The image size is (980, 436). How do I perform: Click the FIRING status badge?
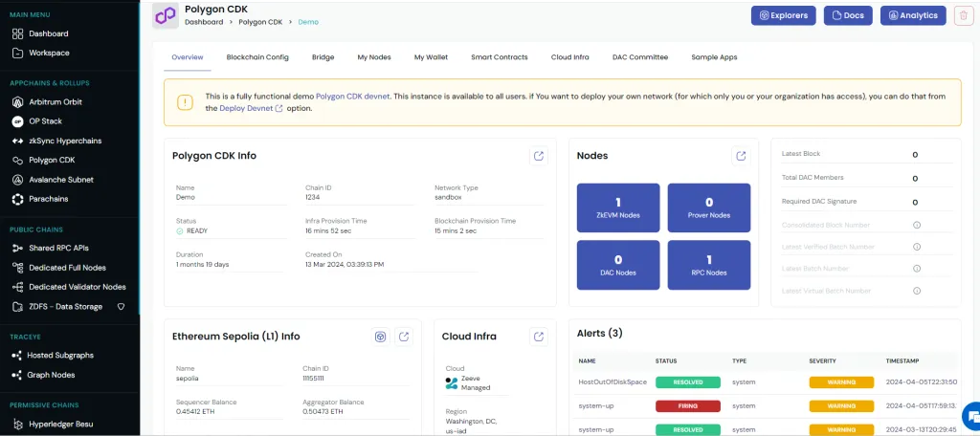pyautogui.click(x=687, y=406)
